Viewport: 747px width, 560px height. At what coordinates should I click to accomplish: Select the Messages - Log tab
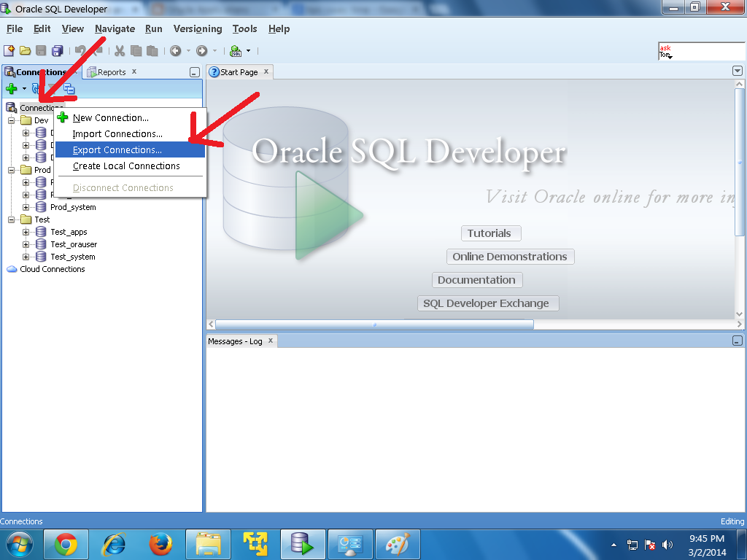click(x=236, y=341)
